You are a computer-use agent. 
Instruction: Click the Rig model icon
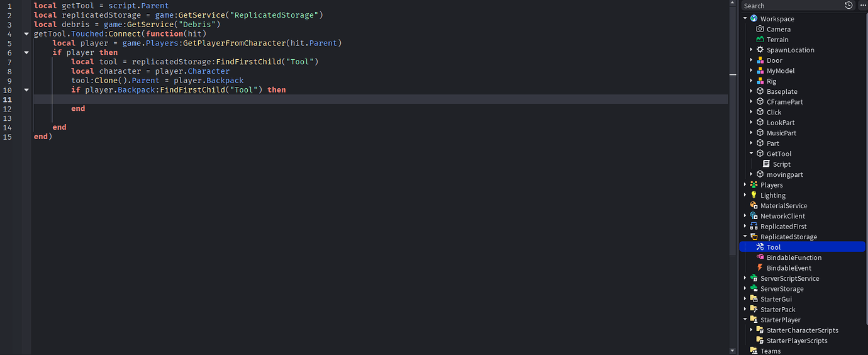760,81
